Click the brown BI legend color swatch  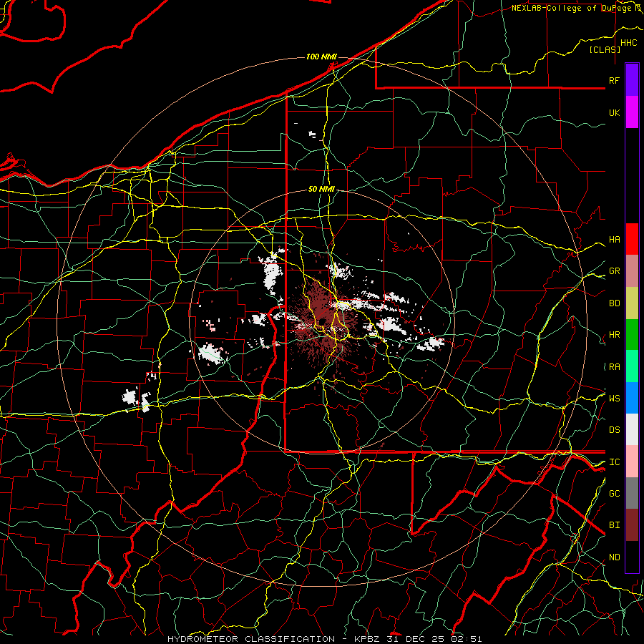click(632, 525)
